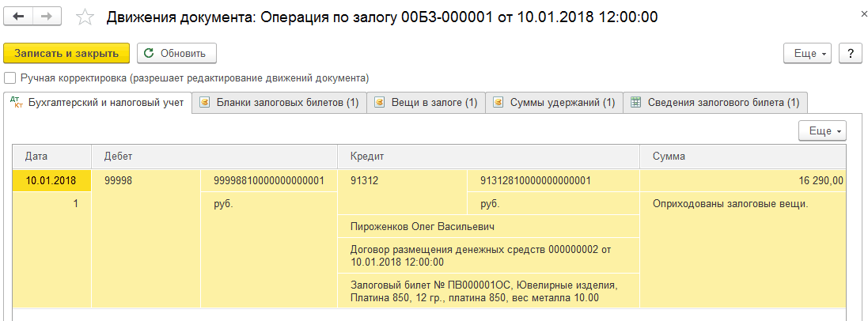Click the register icon on Бланки залоговых билетов tab

click(205, 103)
